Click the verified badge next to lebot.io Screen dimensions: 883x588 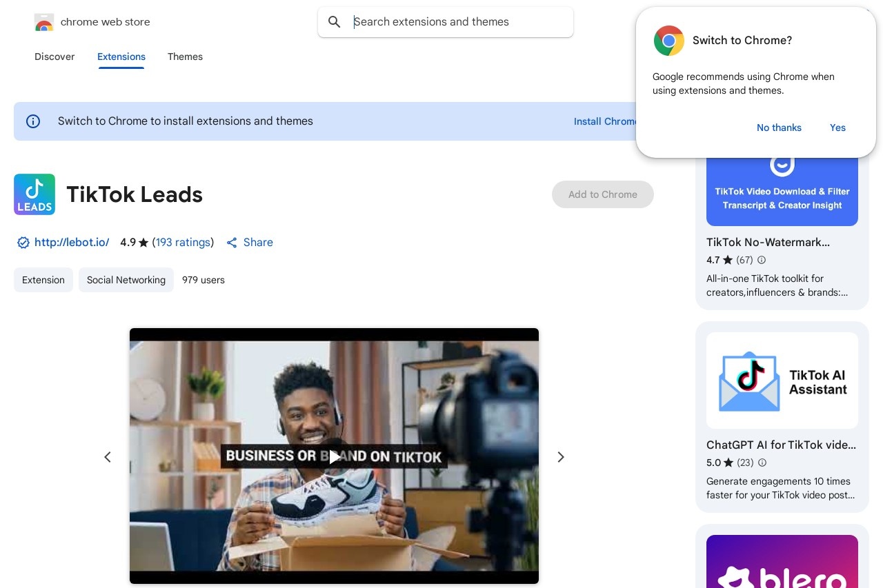[23, 243]
